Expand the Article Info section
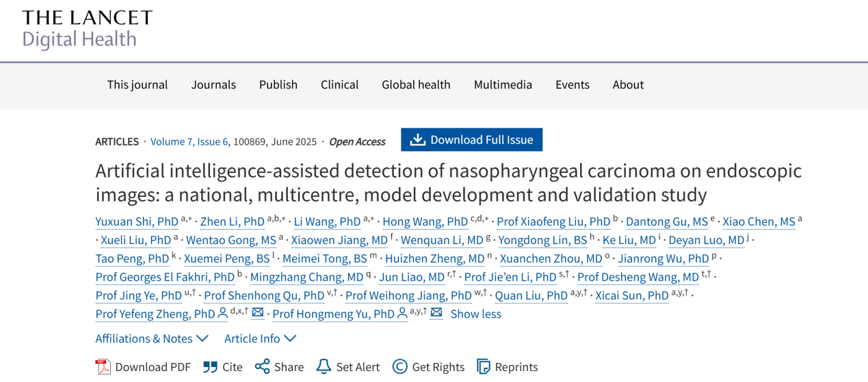 coord(260,338)
